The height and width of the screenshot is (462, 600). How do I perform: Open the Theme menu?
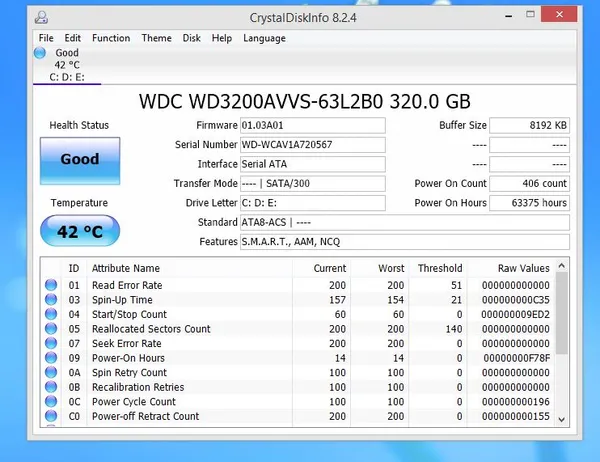pos(157,38)
